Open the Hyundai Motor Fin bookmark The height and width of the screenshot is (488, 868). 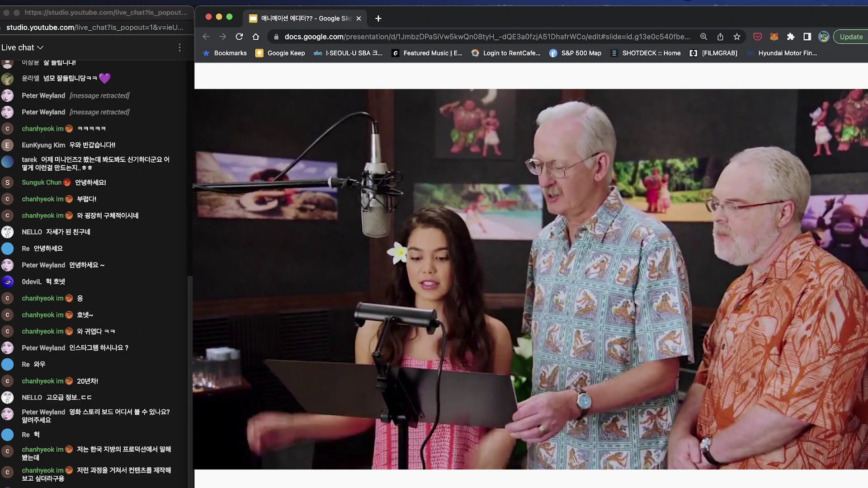pos(782,53)
